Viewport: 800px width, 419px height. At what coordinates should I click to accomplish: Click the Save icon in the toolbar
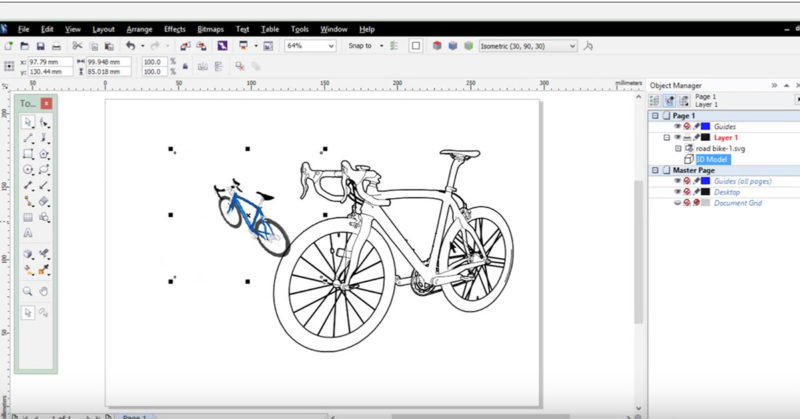40,46
